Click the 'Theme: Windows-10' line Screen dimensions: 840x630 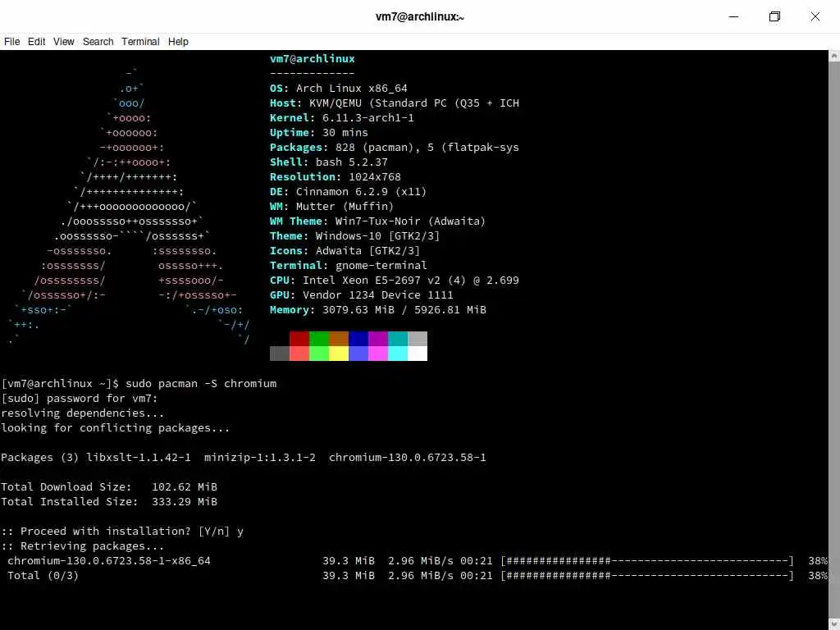tap(354, 235)
